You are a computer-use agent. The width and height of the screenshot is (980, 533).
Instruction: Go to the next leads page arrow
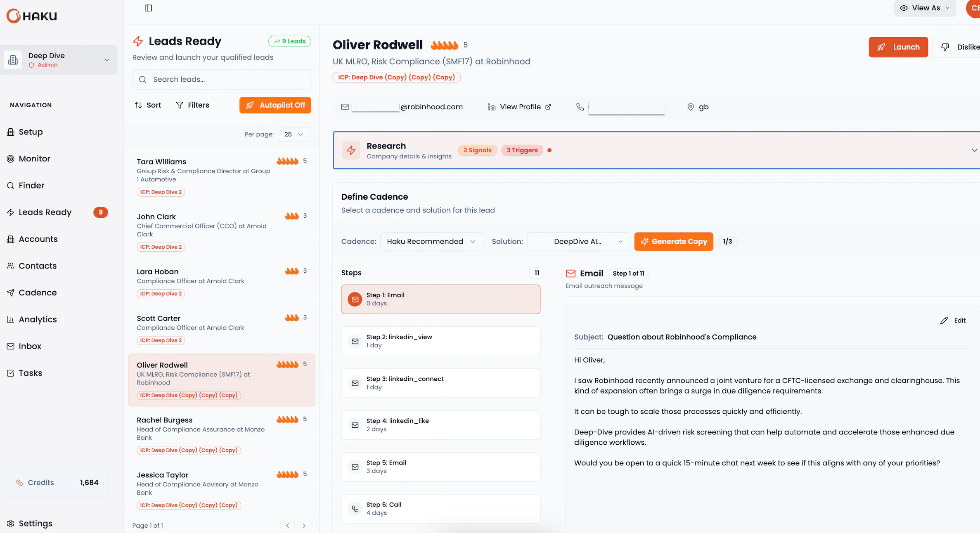[304, 526]
